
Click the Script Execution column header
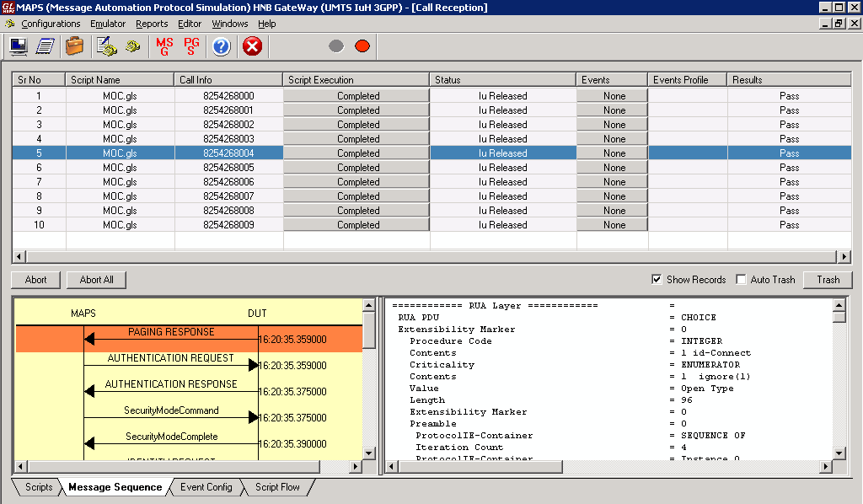coord(356,80)
